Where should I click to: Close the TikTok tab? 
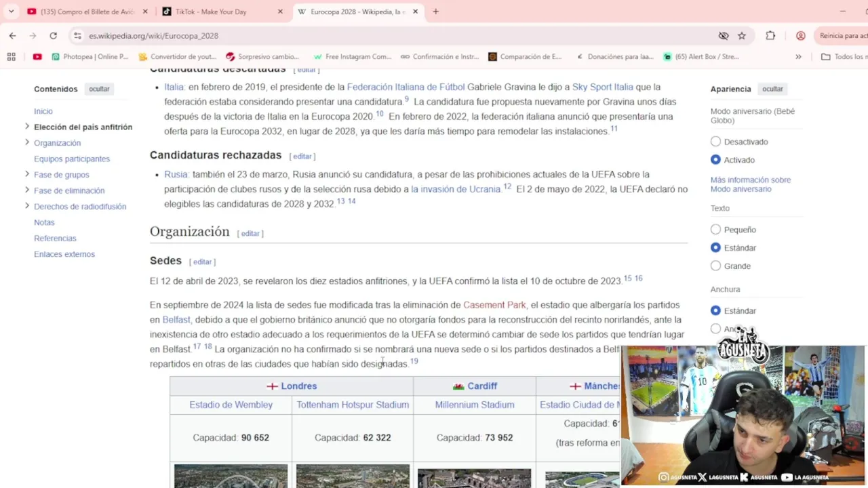point(280,12)
